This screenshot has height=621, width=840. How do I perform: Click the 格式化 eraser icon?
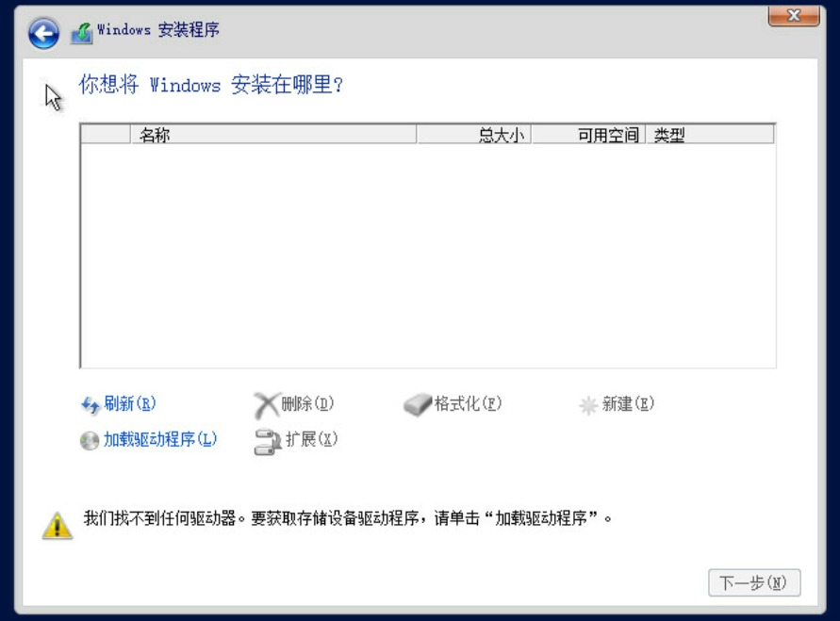point(418,404)
